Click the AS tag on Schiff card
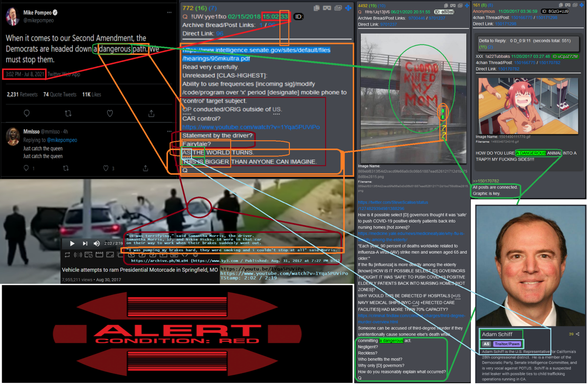Image resolution: width=588 pixels, height=385 pixels. 486,344
